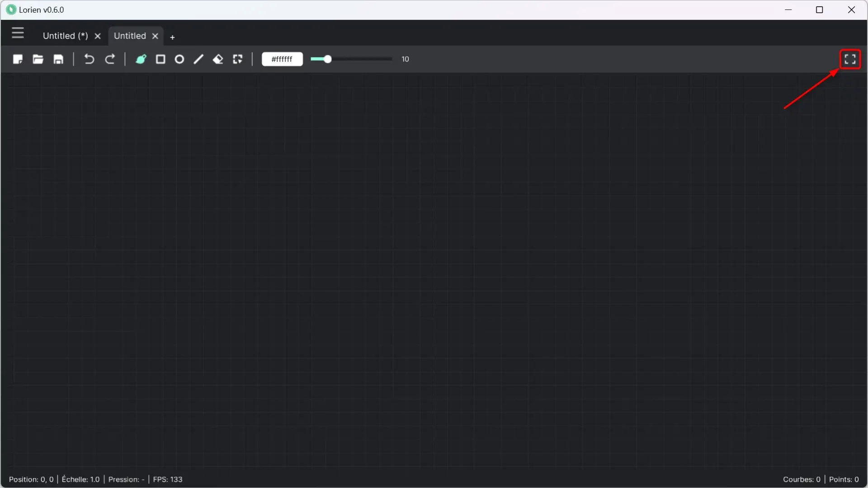The image size is (868, 488).
Task: Click the brush size value 10
Action: click(405, 59)
